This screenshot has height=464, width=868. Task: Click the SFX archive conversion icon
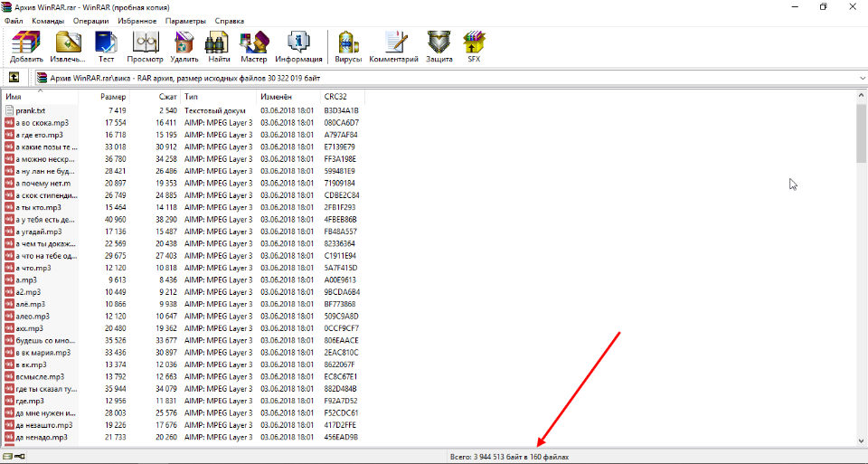(x=474, y=46)
